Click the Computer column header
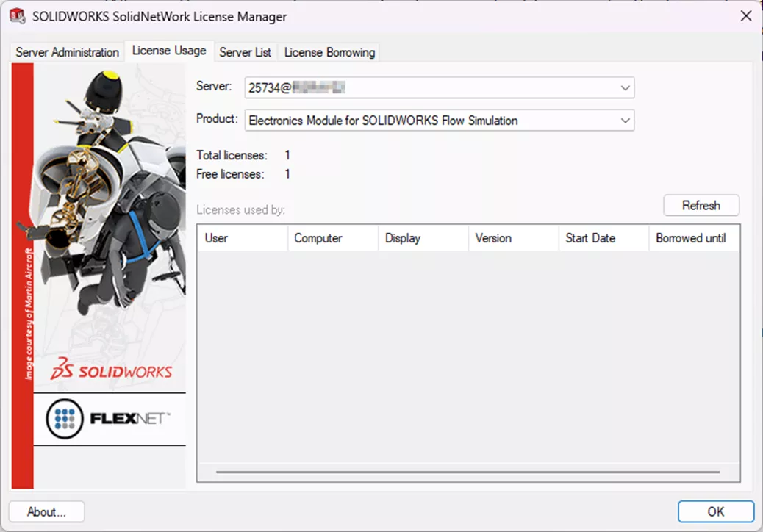The height and width of the screenshot is (532, 763). 332,238
